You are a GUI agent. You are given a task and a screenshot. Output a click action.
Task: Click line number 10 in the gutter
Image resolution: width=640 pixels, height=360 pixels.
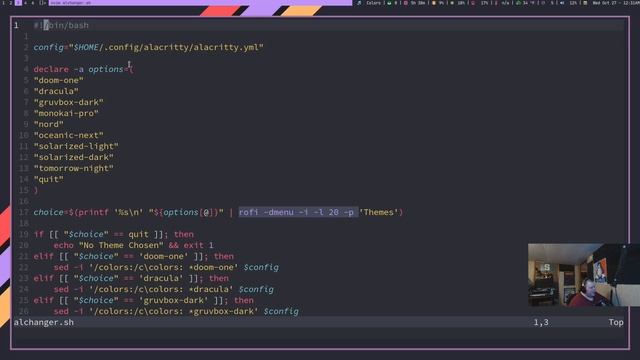24,135
